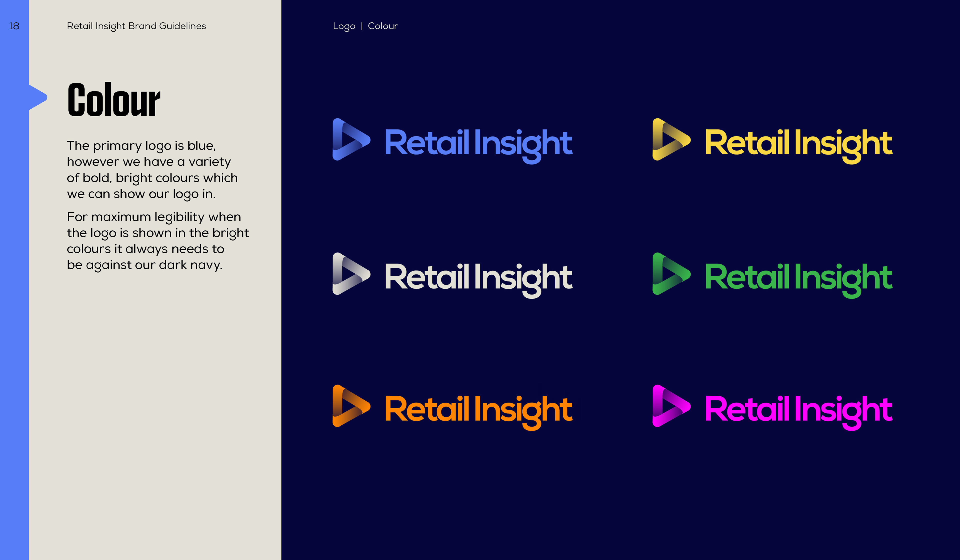Click the blue arrow marker beside Colour heading
The image size is (960, 560).
coord(38,97)
